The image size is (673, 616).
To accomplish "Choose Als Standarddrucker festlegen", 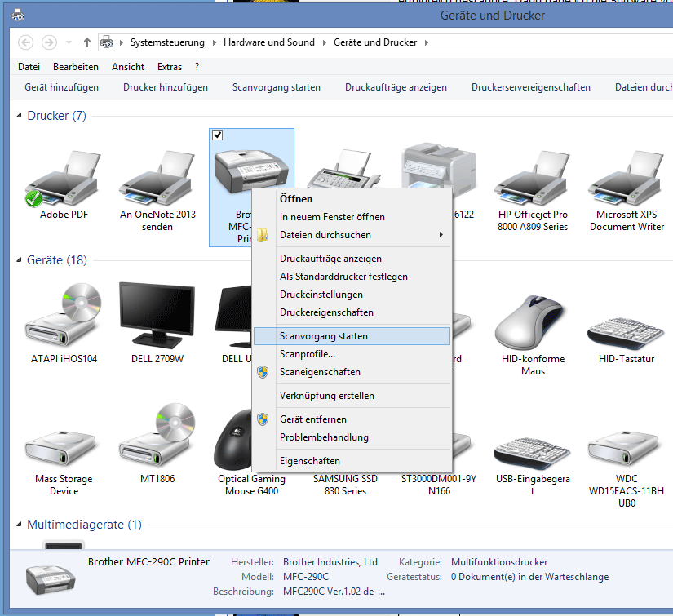I will click(x=352, y=277).
